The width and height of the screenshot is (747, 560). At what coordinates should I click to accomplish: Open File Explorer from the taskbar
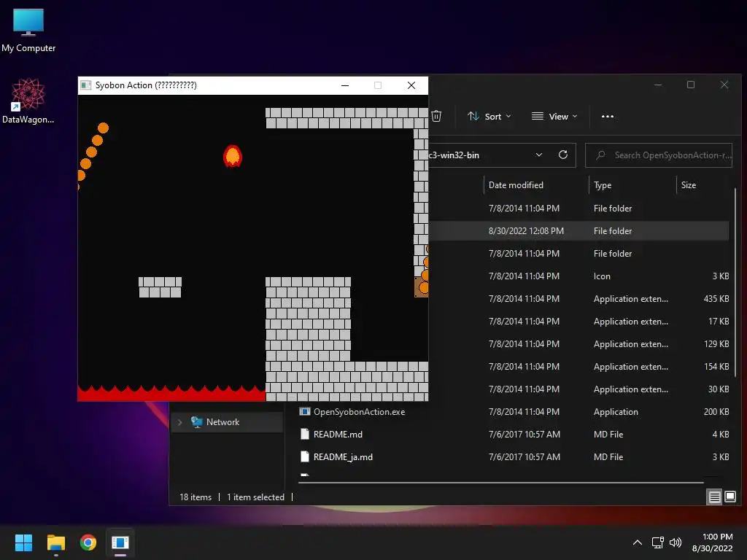tap(55, 542)
